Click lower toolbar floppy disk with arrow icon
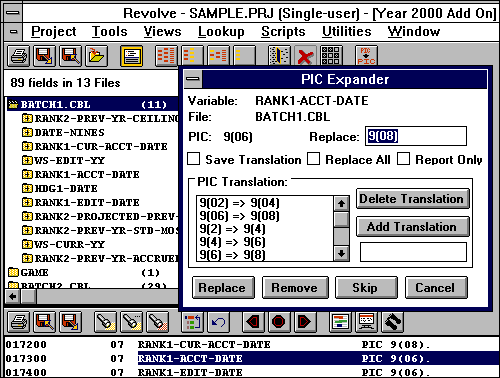Screen dimensions: 500x378 70,322
